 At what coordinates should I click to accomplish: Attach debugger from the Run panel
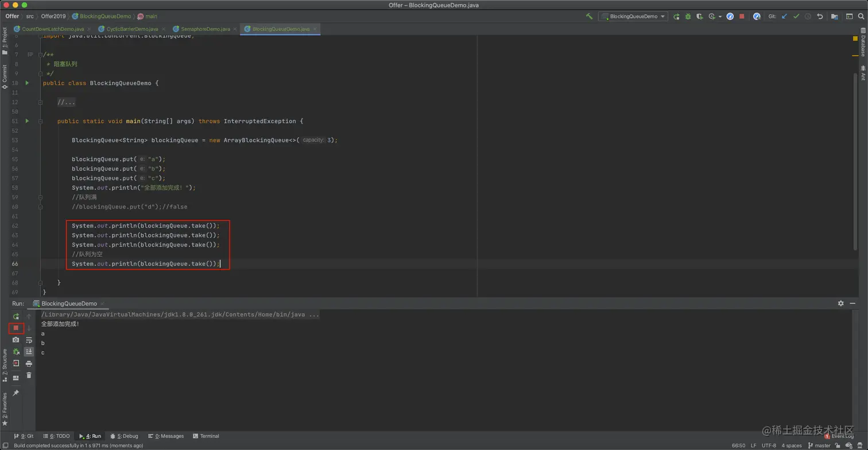click(16, 352)
